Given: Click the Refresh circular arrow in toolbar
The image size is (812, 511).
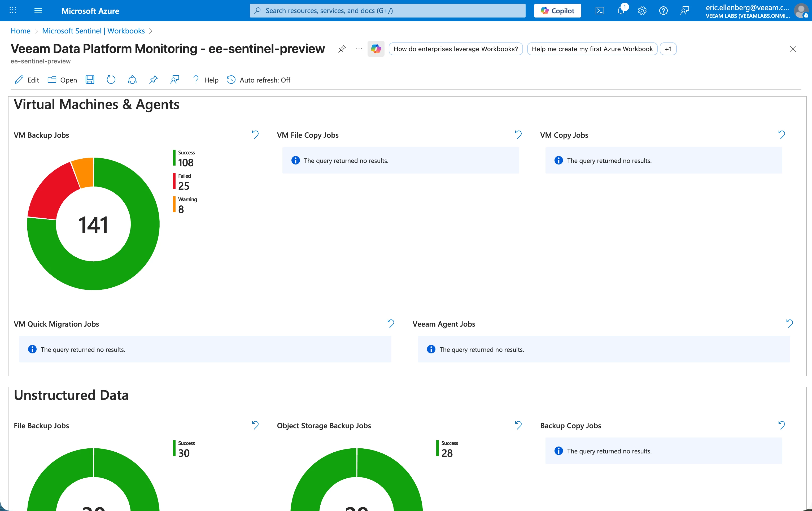Looking at the screenshot, I should click(111, 80).
